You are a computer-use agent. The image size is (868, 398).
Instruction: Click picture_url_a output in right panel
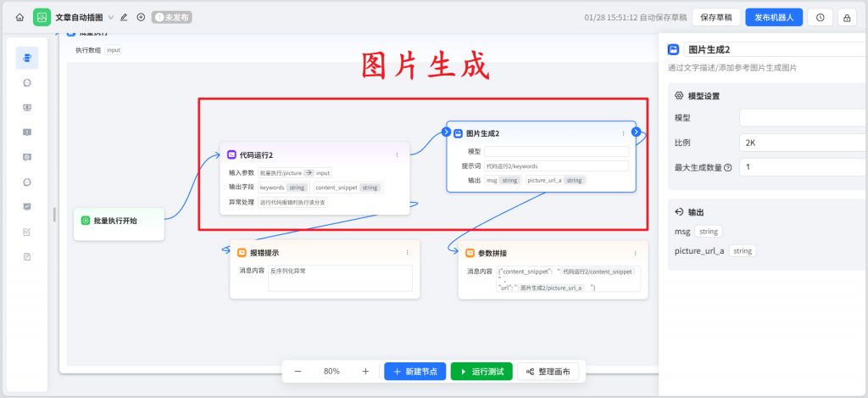[715, 251]
